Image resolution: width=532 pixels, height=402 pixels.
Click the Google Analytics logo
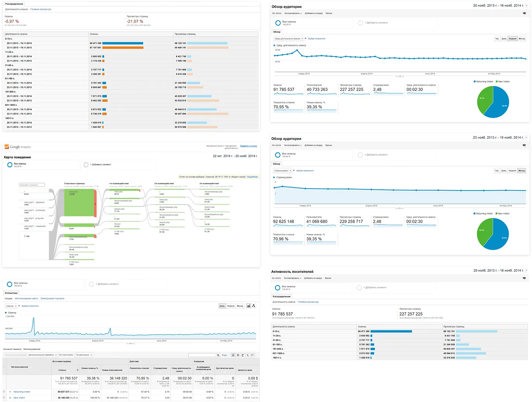pos(17,147)
